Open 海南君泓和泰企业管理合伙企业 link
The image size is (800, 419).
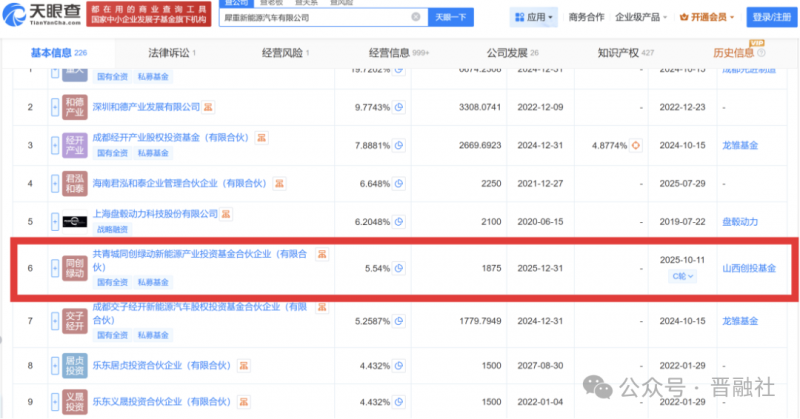pos(180,183)
